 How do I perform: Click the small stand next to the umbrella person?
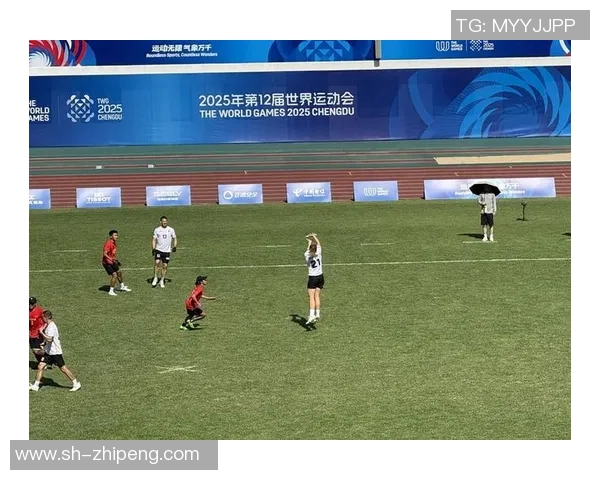523,211
